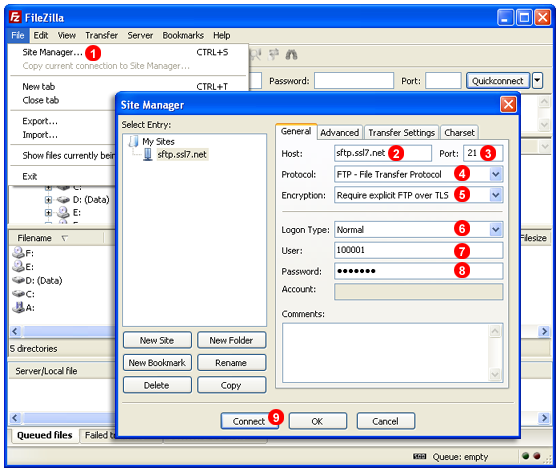559x474 pixels.
Task: Click the quickconnect bar Password field
Action: [354, 81]
